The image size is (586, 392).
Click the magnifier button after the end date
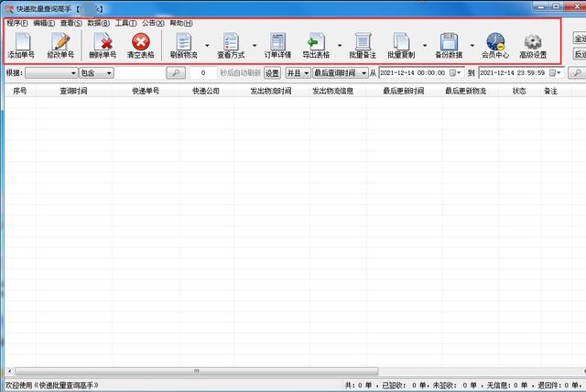(x=577, y=73)
